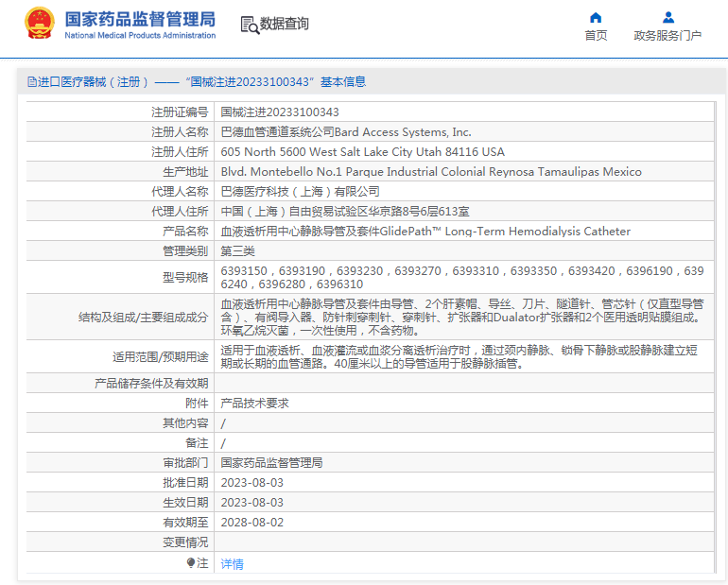The image size is (728, 585).
Task: Click the document icon before 进口医疗器械
Action: (32, 82)
